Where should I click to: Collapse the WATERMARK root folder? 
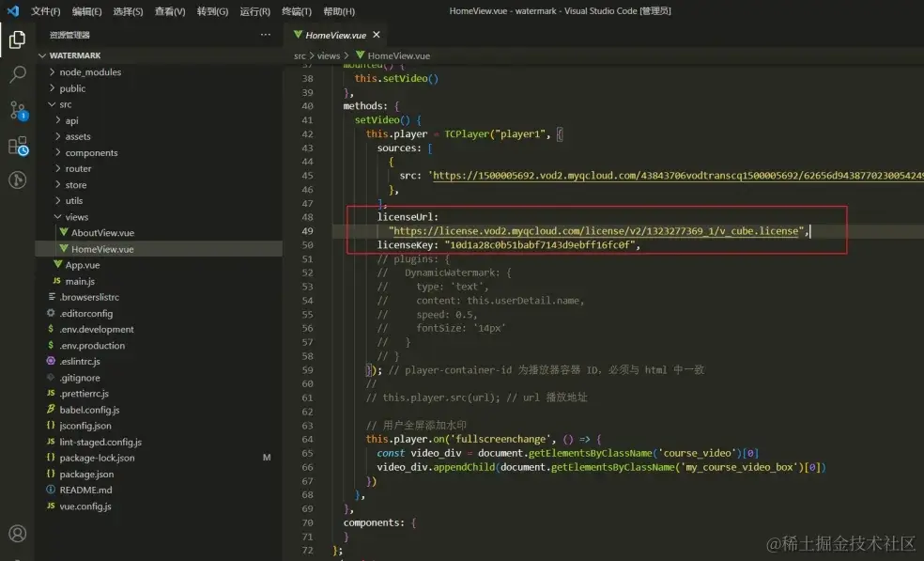(x=42, y=55)
